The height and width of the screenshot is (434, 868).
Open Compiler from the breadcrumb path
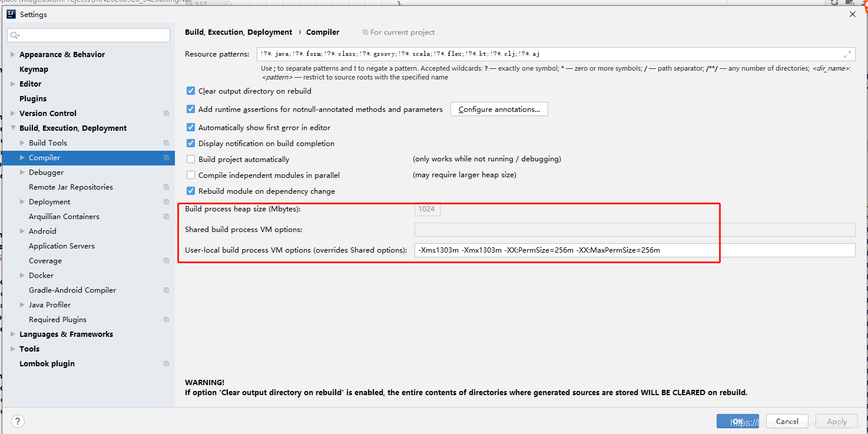[x=323, y=32]
